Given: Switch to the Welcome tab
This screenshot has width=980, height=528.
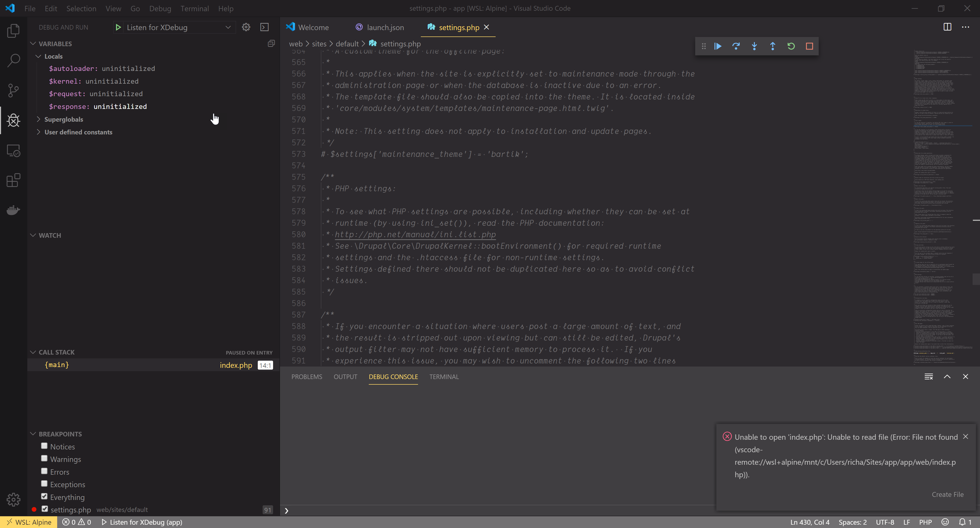Looking at the screenshot, I should (x=307, y=27).
